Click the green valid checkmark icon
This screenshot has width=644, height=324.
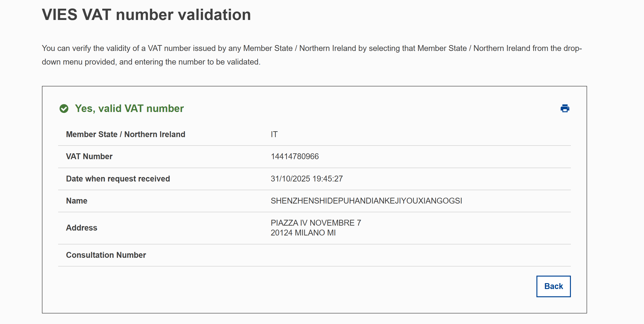[64, 109]
